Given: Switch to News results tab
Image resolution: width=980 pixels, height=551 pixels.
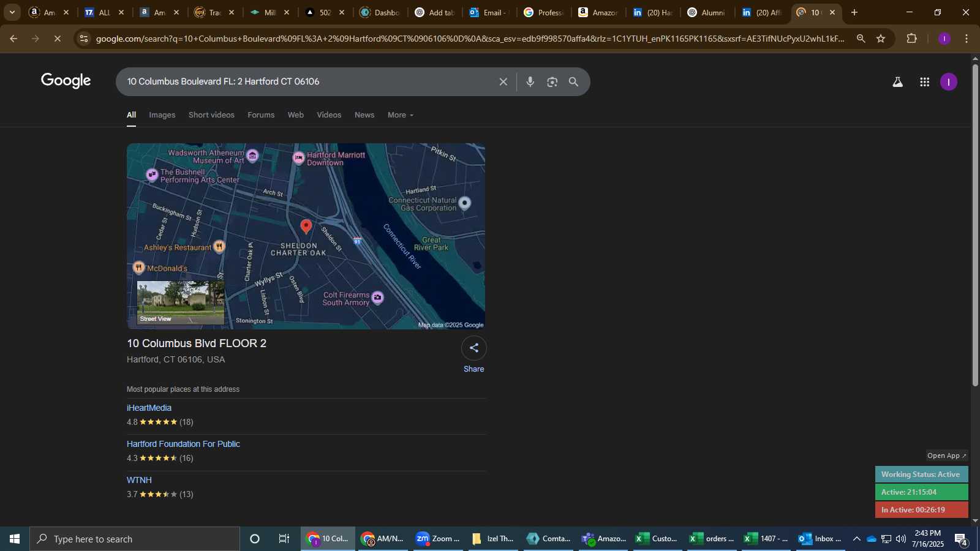Looking at the screenshot, I should (364, 115).
